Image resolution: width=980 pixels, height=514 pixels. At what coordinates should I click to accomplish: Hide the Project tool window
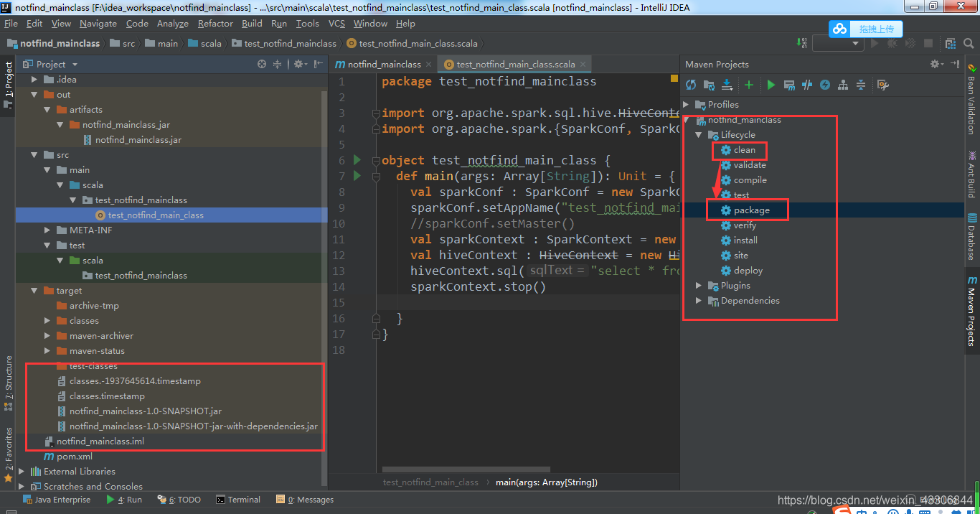(x=319, y=64)
